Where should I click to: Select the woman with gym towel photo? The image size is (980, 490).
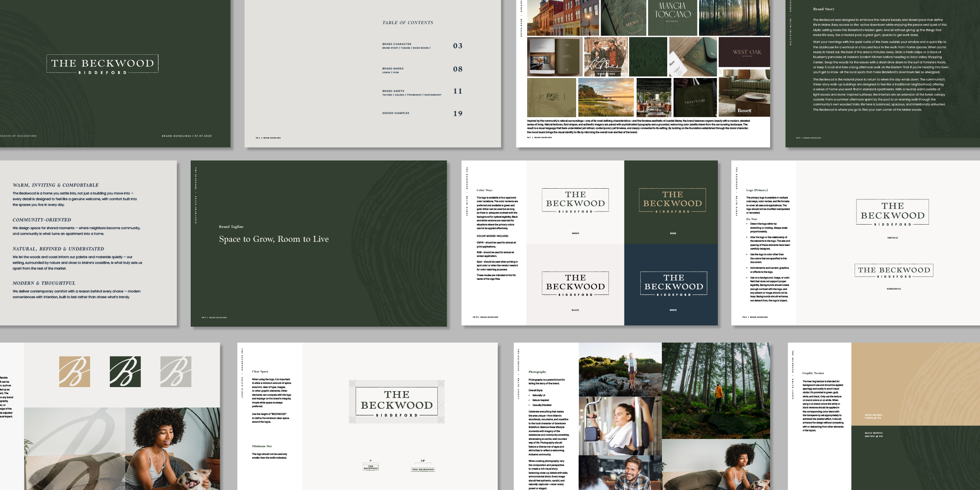[x=620, y=426]
